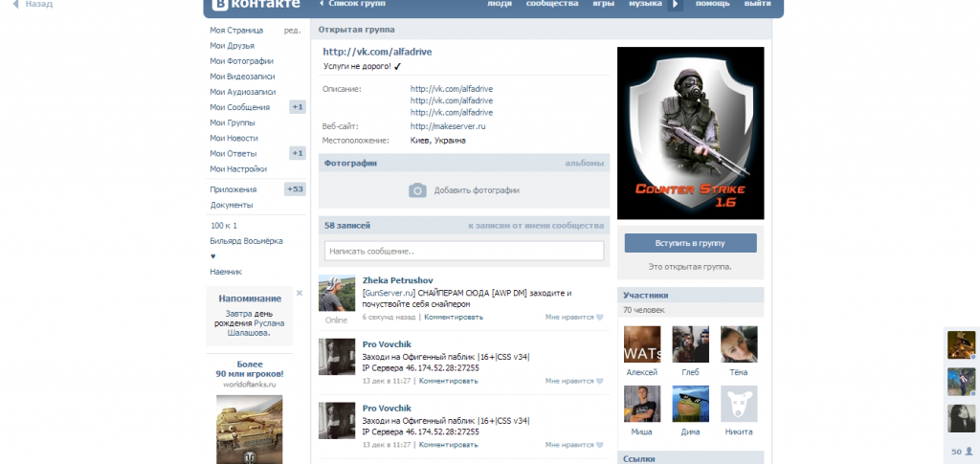Open Zheka Petrushov's profile picture
This screenshot has width=980, height=464.
pos(337,294)
